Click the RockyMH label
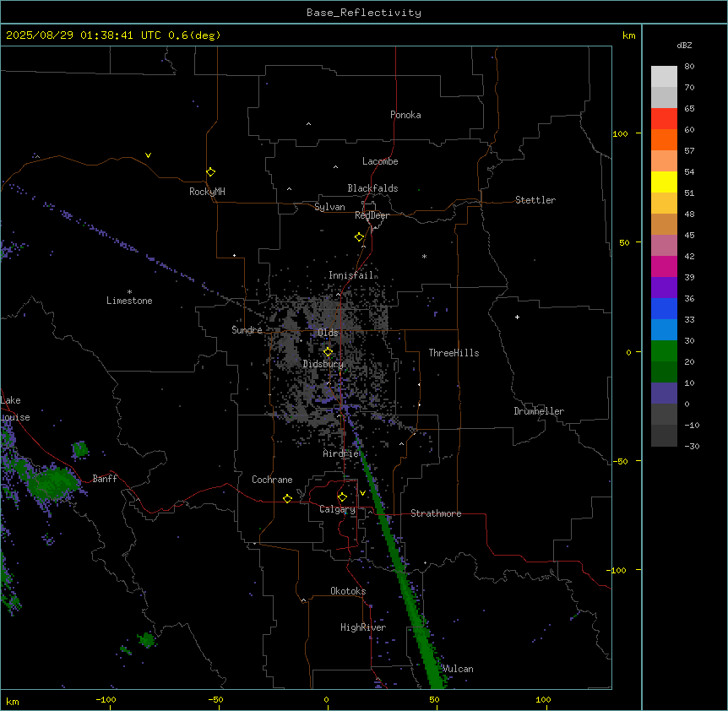Image resolution: width=728 pixels, height=711 pixels. [x=207, y=192]
